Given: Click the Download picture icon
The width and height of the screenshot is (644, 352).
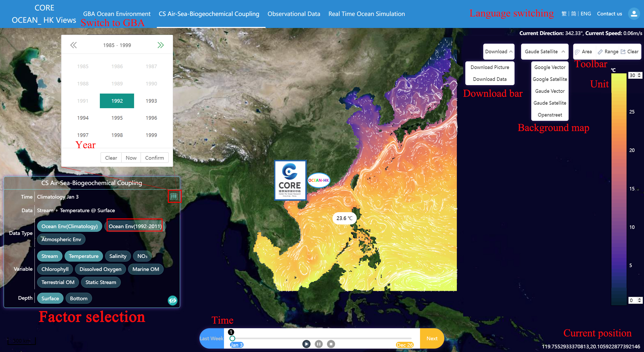Looking at the screenshot, I should (x=490, y=67).
